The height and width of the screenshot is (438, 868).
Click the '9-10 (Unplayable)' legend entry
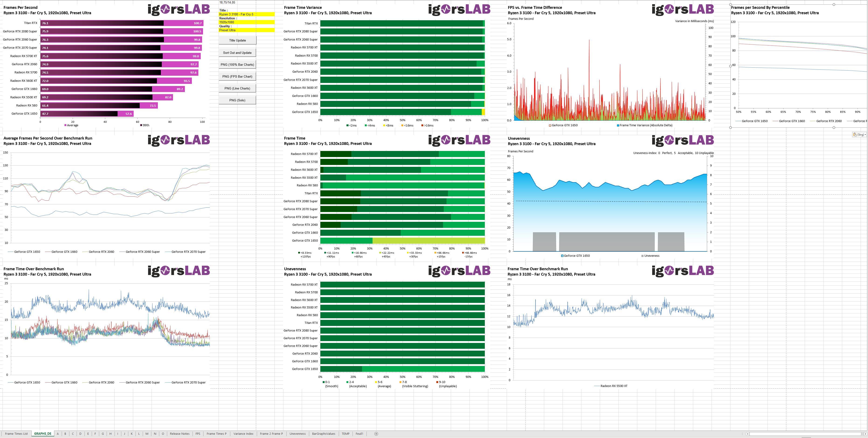pos(447,384)
